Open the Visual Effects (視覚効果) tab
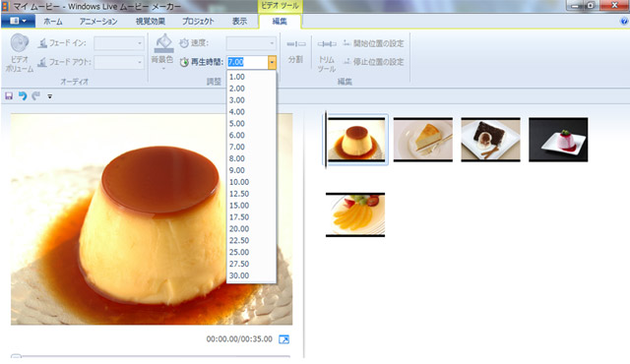The image size is (630, 364). click(x=151, y=22)
